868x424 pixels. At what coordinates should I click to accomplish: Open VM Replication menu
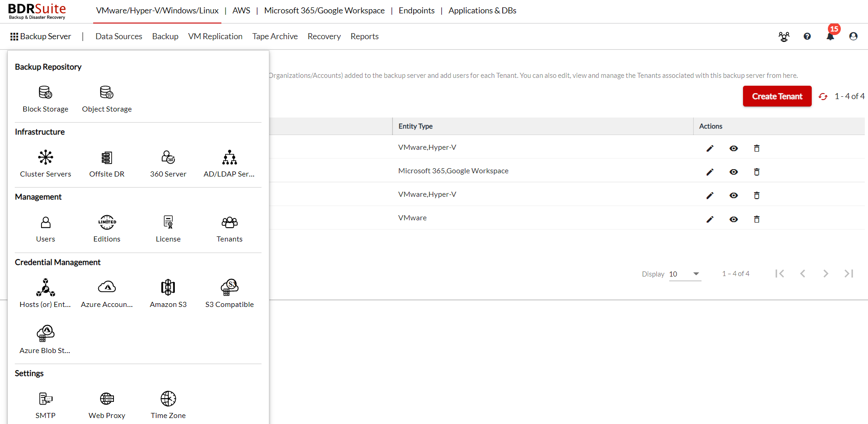215,36
